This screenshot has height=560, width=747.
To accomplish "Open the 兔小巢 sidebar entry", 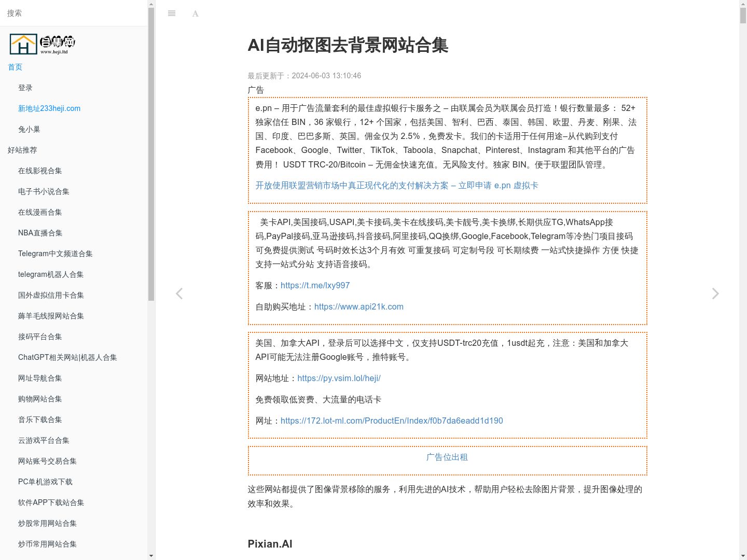I will pyautogui.click(x=29, y=129).
